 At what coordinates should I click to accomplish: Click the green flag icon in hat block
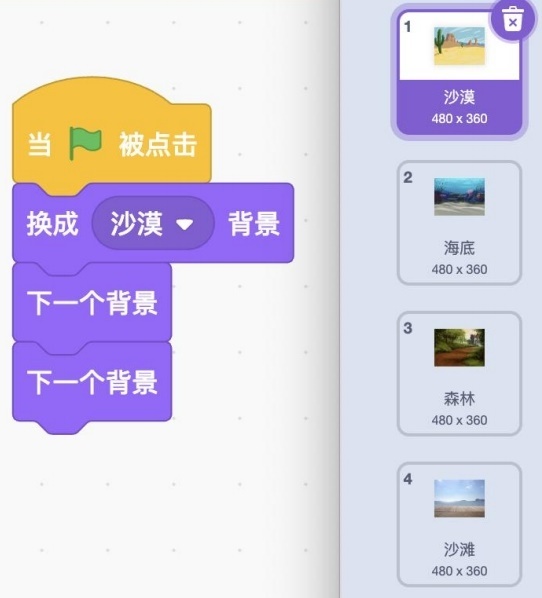[85, 143]
